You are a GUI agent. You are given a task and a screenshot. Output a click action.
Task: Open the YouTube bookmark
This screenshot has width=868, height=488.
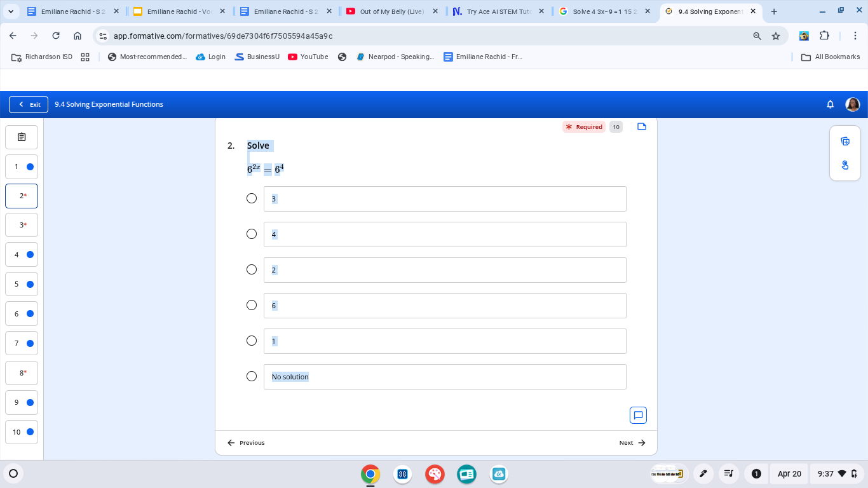pyautogui.click(x=308, y=57)
